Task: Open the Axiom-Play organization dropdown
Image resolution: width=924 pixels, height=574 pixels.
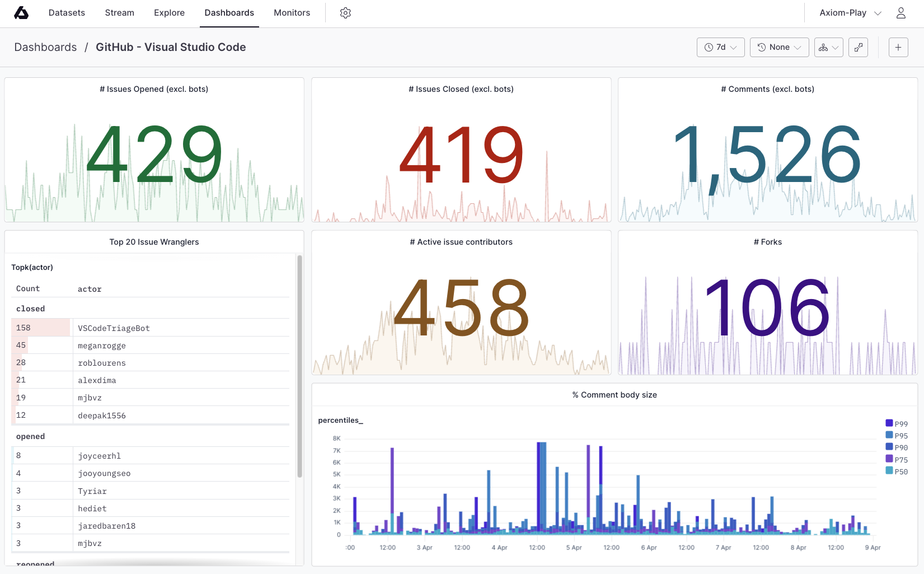Action: click(850, 13)
